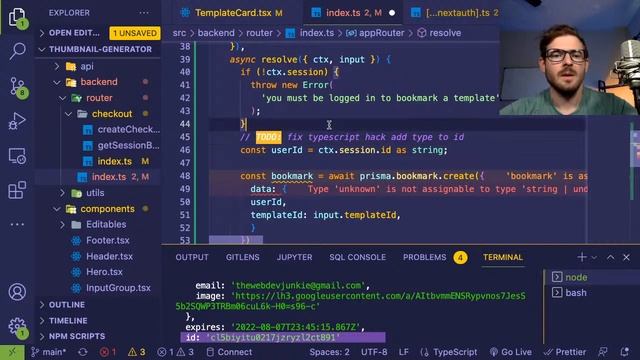The image size is (640, 360).
Task: Expand the utils folder
Action: [95, 193]
